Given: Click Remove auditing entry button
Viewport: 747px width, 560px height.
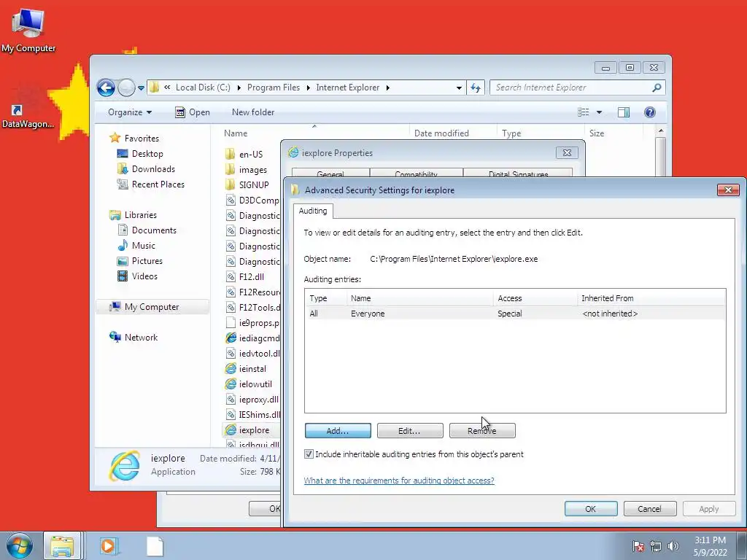Looking at the screenshot, I should click(x=482, y=430).
